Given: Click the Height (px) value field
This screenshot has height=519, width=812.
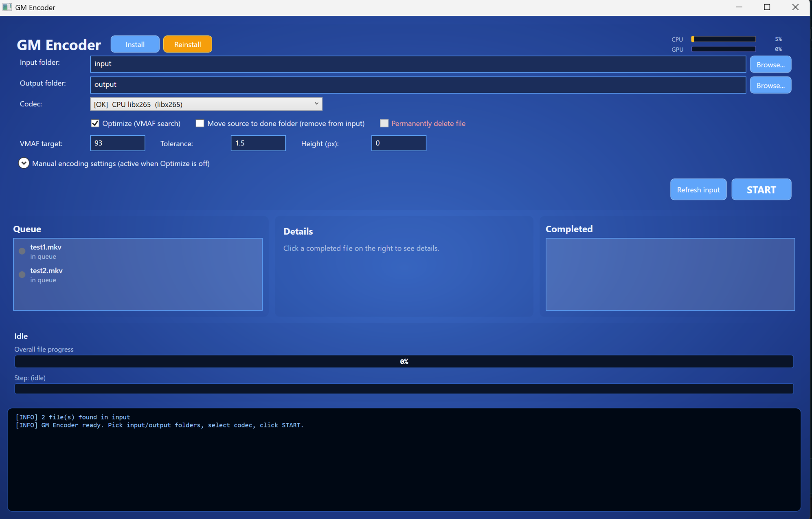Looking at the screenshot, I should point(399,143).
